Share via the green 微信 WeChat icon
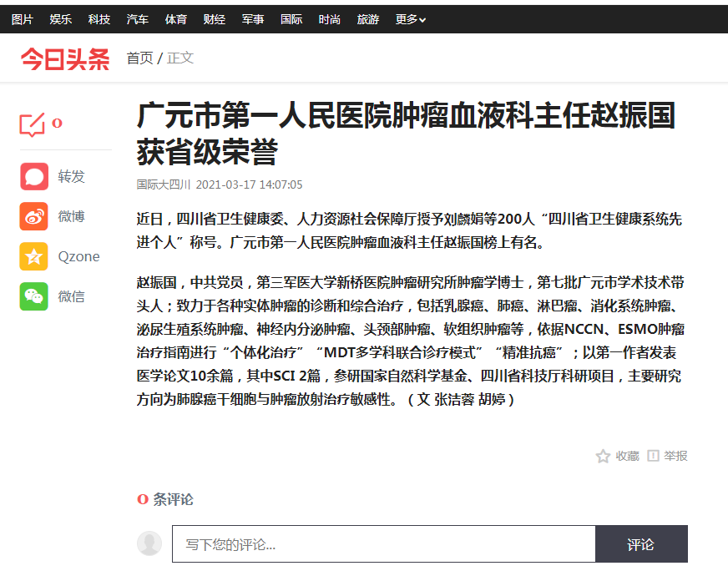728x576 pixels. [34, 297]
